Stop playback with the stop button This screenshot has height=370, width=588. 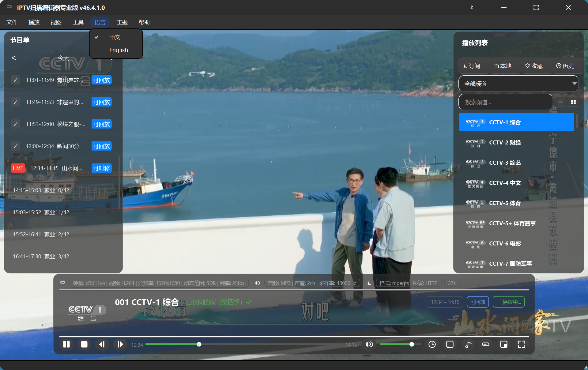[84, 345]
